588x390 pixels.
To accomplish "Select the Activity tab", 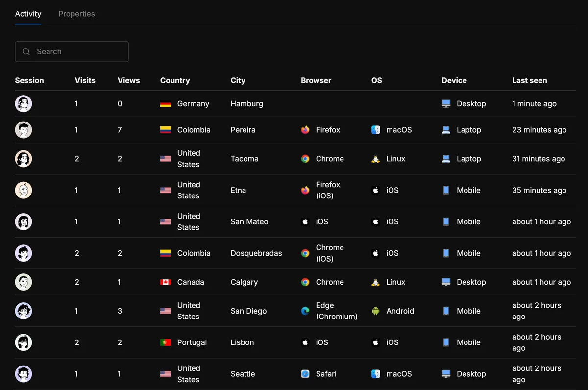I will click(x=28, y=14).
